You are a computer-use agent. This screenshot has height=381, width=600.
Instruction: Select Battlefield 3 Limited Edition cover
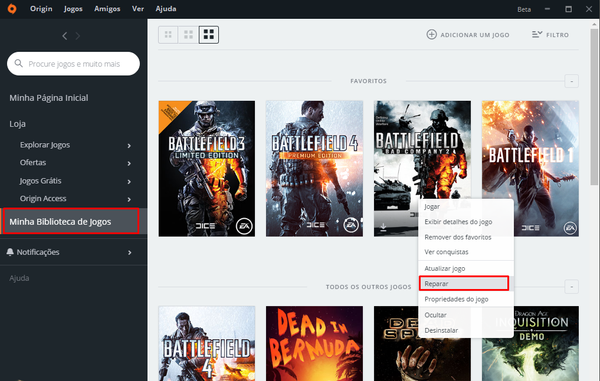[207, 169]
